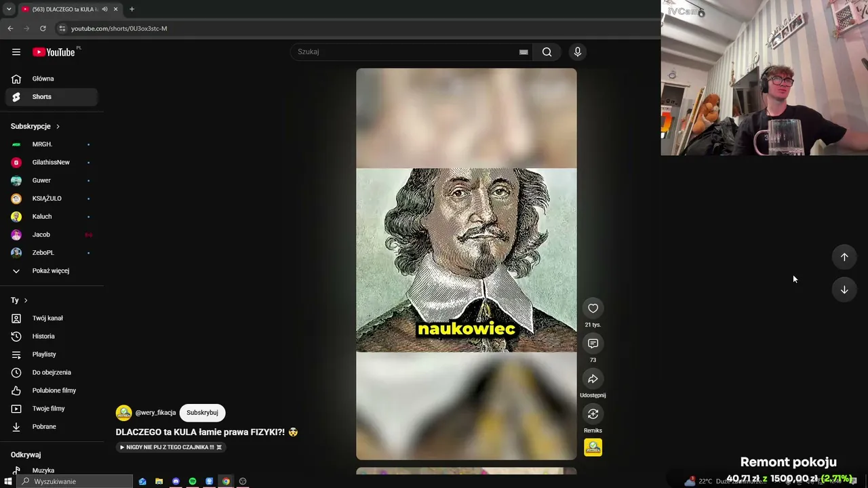Image resolution: width=868 pixels, height=488 pixels.
Task: Open the KSIĄŻULO subscription channel
Action: pos(52,199)
